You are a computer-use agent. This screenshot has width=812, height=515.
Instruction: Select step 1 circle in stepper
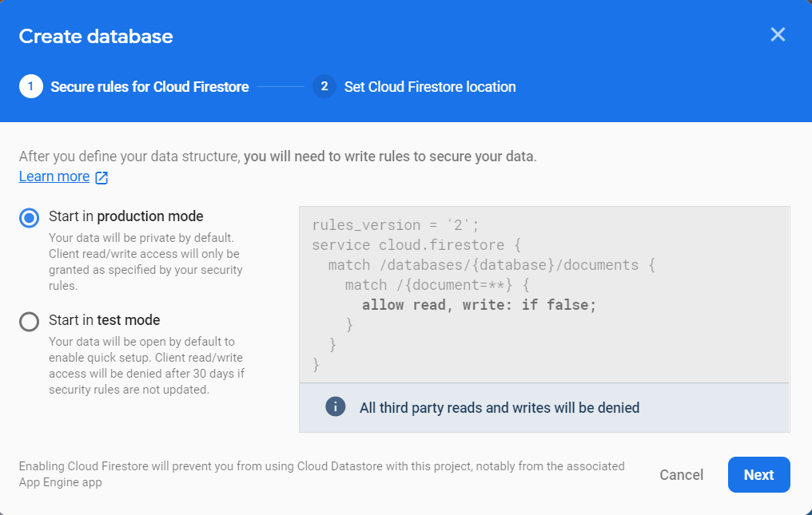coord(31,86)
